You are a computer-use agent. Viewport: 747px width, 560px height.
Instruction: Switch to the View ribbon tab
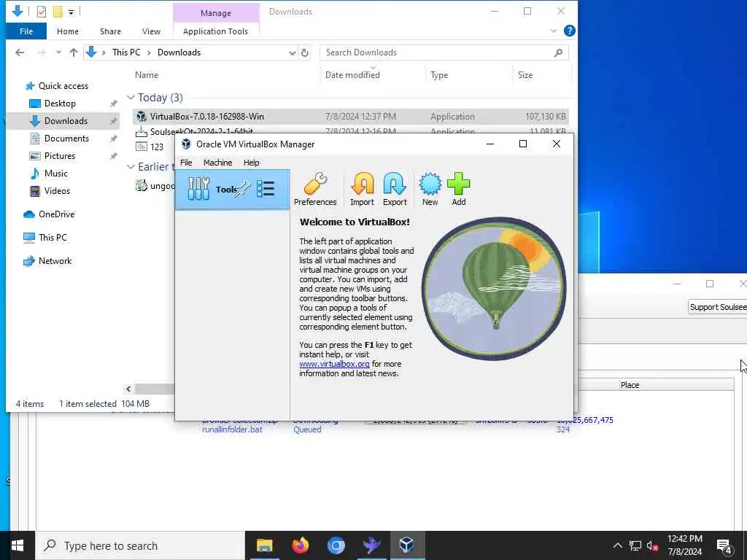point(151,31)
